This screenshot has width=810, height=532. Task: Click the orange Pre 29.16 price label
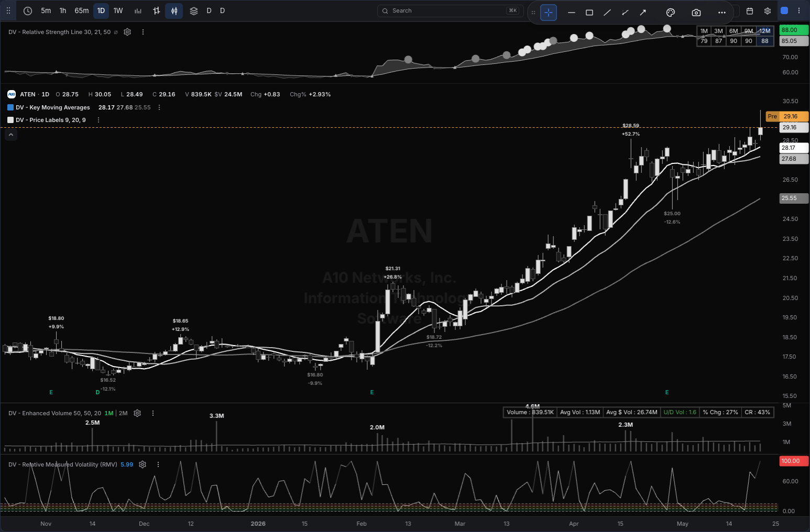pos(787,116)
